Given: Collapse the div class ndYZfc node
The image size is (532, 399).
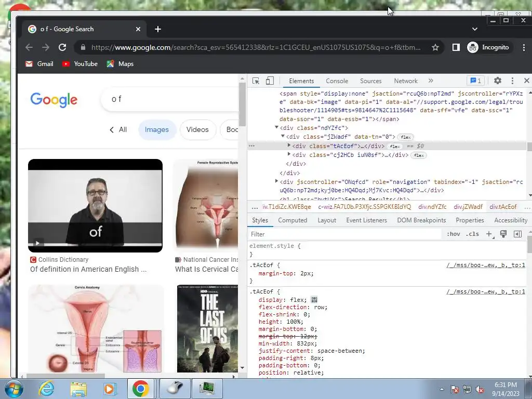Looking at the screenshot, I should tap(276, 128).
